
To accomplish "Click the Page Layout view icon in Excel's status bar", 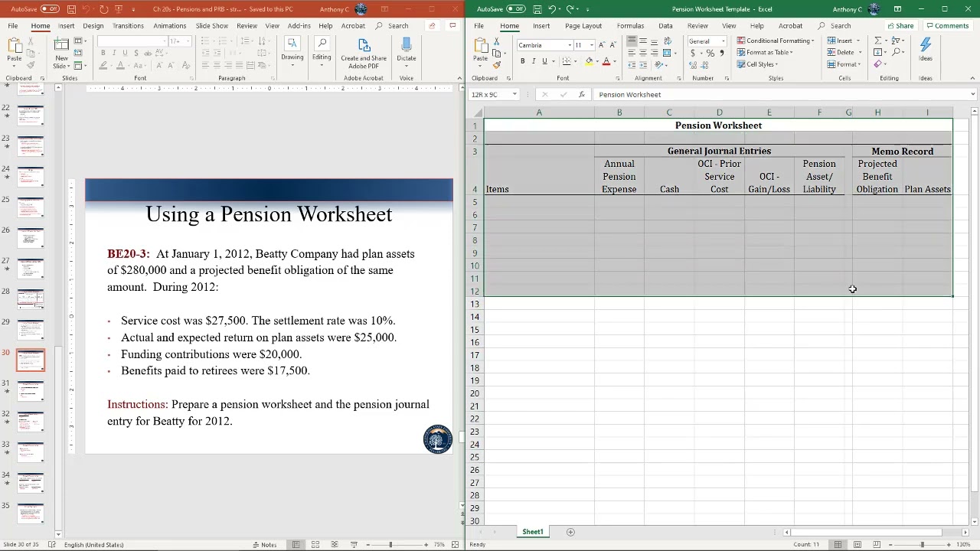I will tap(857, 545).
